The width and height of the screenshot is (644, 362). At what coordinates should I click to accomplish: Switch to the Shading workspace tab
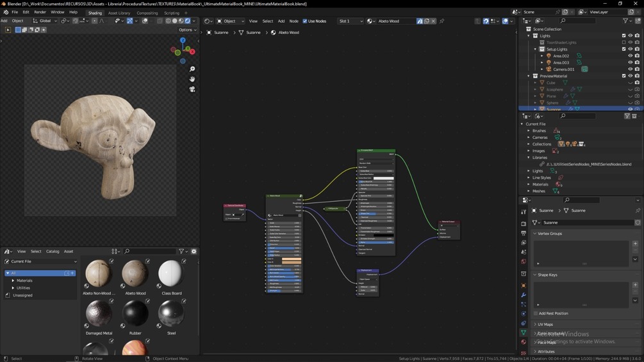95,13
